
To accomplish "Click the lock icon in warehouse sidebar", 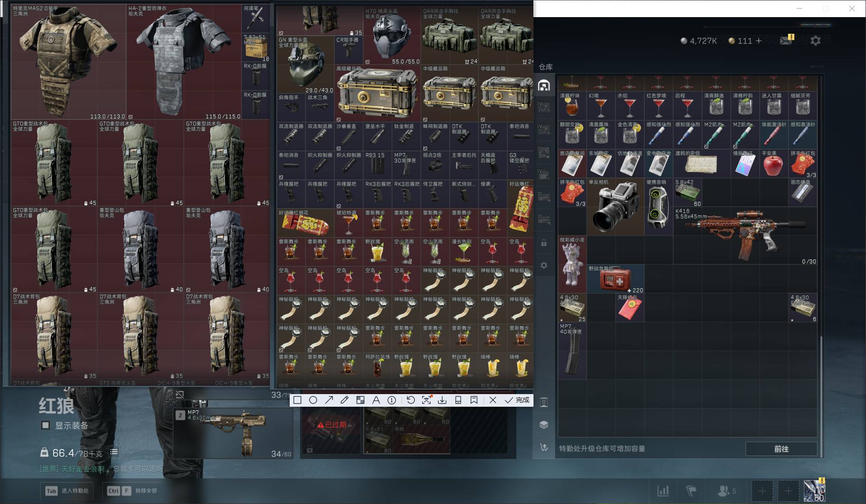I will click(544, 243).
